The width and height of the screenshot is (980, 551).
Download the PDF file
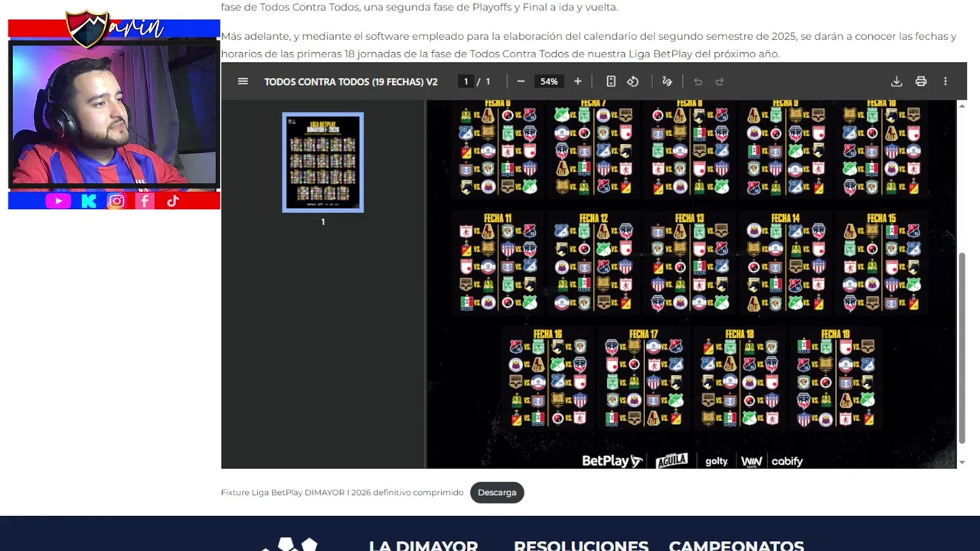(x=897, y=81)
